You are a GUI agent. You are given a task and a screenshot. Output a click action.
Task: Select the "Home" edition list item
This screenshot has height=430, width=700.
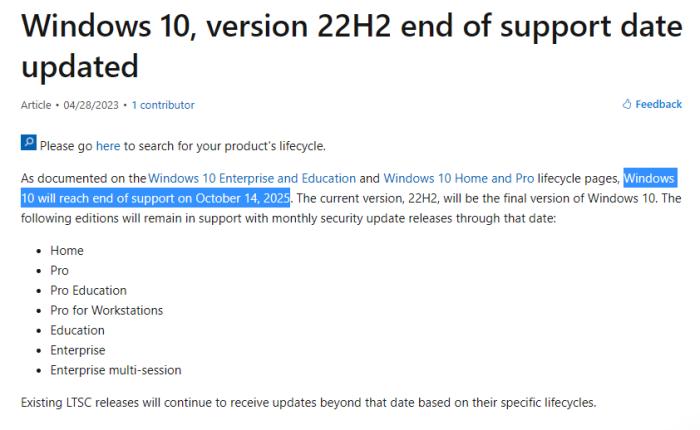(67, 250)
